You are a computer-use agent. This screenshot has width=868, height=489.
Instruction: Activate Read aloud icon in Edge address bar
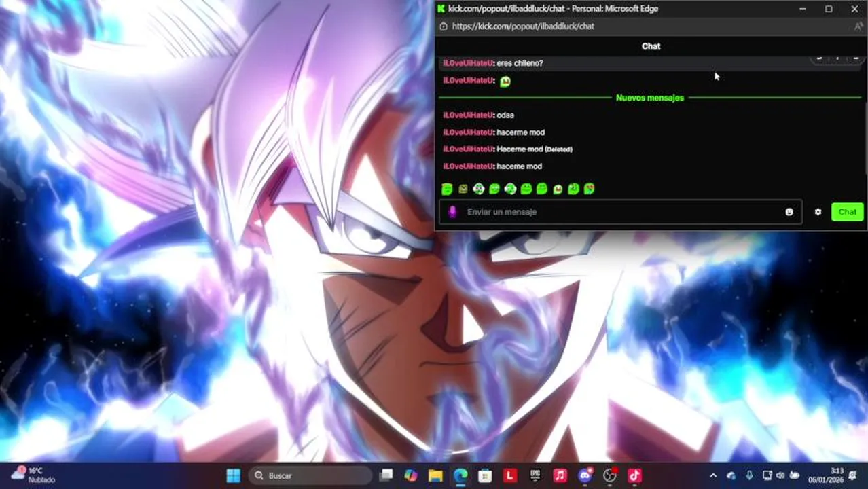(x=858, y=26)
